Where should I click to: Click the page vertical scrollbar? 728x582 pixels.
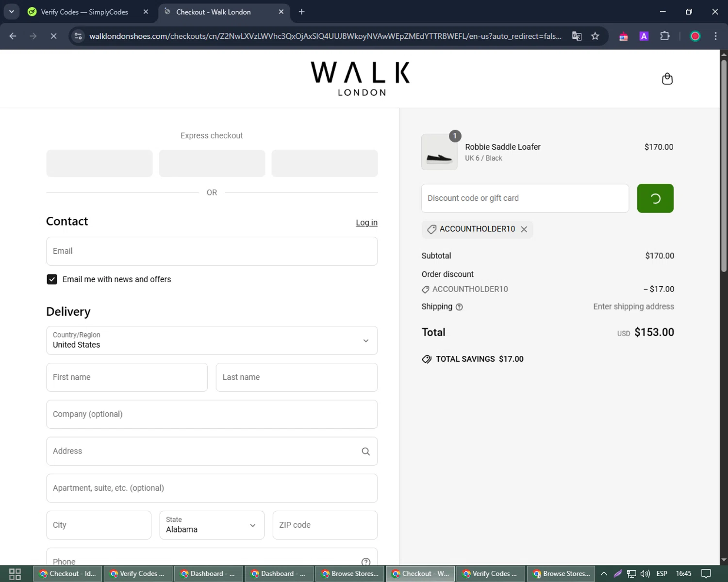(x=724, y=165)
